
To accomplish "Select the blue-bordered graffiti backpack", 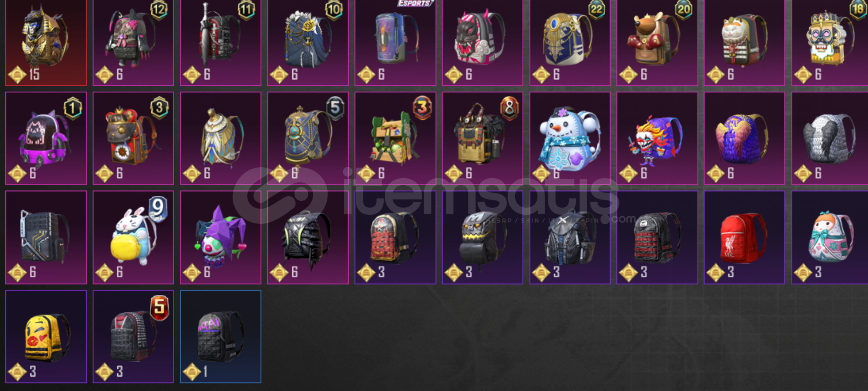I will click(x=221, y=336).
